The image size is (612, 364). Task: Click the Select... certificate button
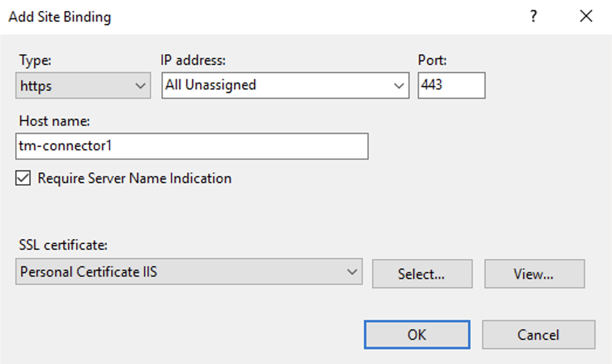(x=422, y=273)
